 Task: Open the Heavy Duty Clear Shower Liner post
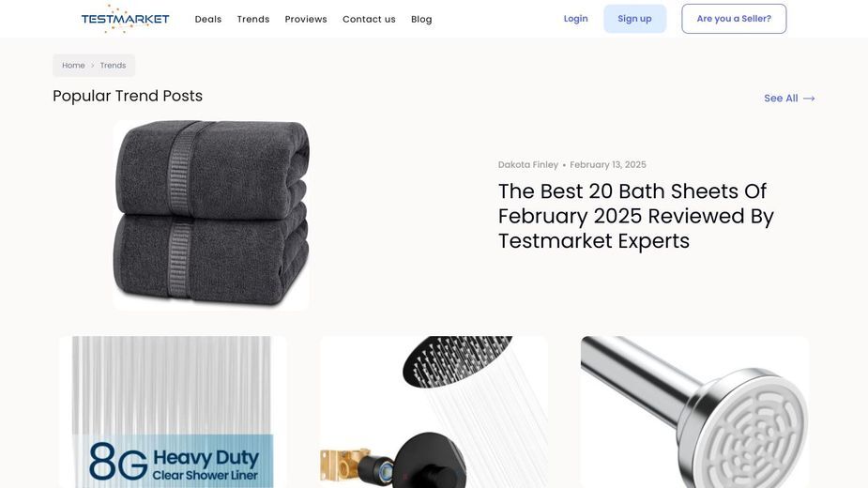[x=173, y=412]
